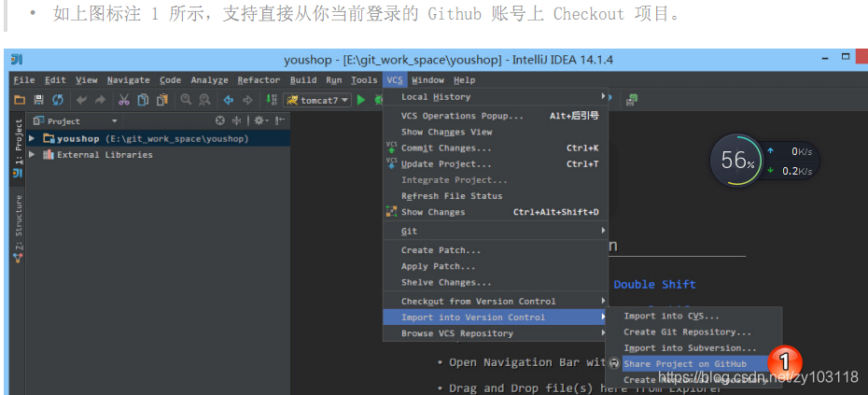
Task: Click the Make Project binary icon
Action: click(272, 100)
